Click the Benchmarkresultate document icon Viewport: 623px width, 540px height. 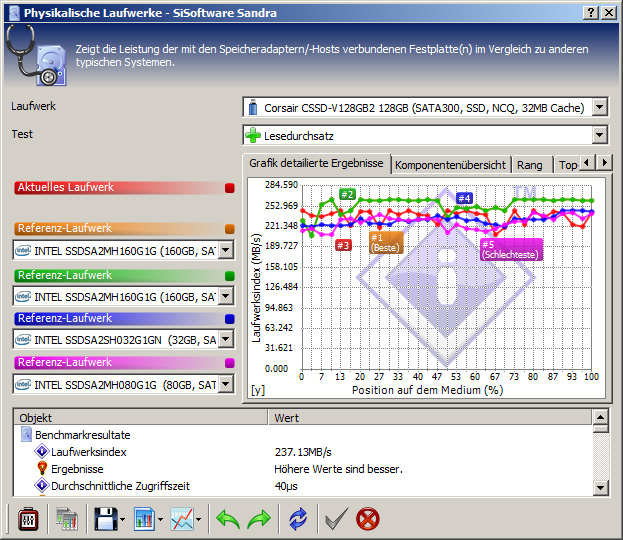[26, 434]
